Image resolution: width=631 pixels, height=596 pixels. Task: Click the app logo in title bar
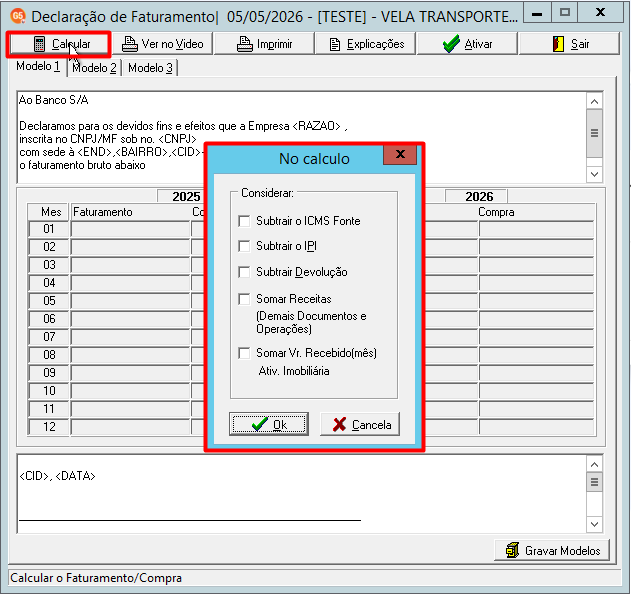point(18,16)
